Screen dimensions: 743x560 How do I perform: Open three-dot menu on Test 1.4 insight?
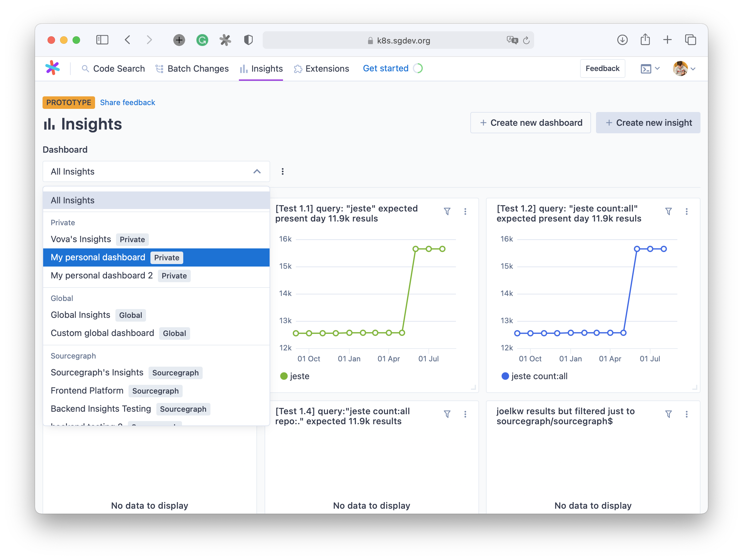(465, 414)
